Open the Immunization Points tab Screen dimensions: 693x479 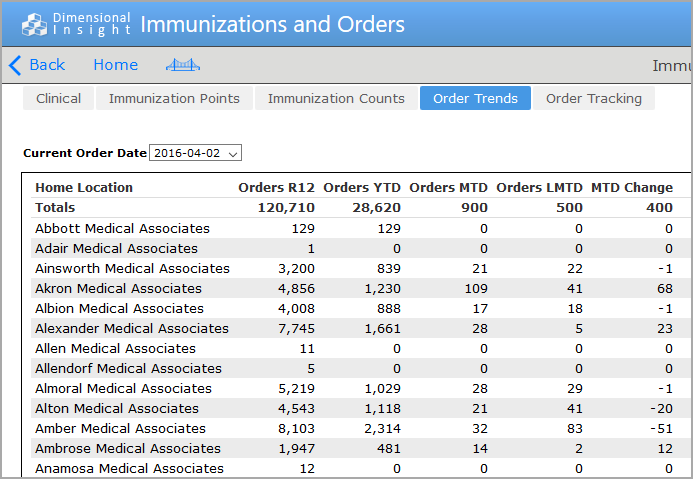(174, 98)
